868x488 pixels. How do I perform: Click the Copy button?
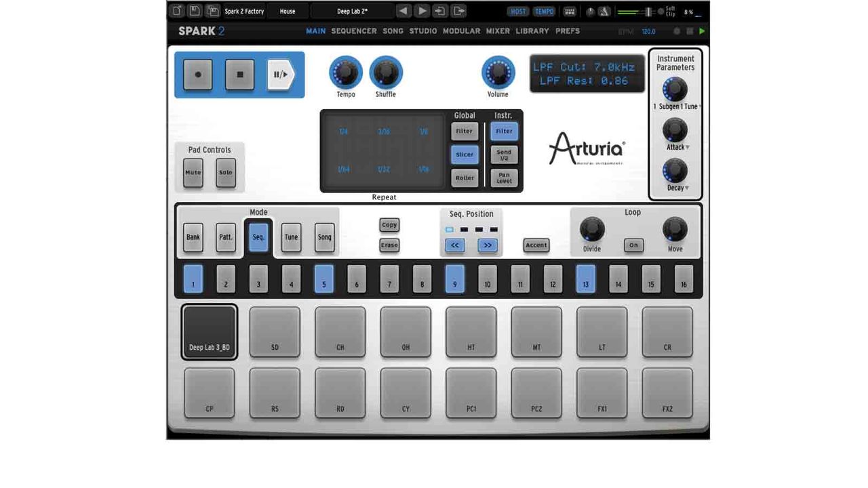(x=389, y=225)
